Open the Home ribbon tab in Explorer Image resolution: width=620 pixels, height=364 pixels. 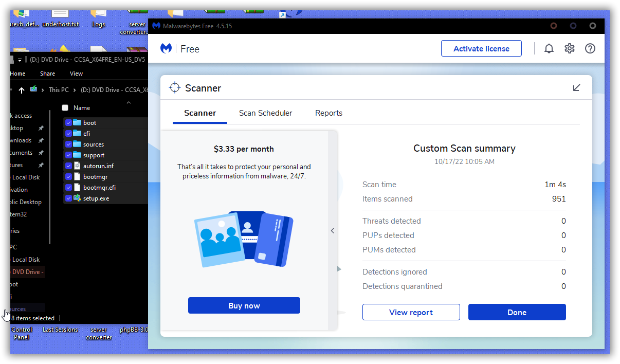17,74
